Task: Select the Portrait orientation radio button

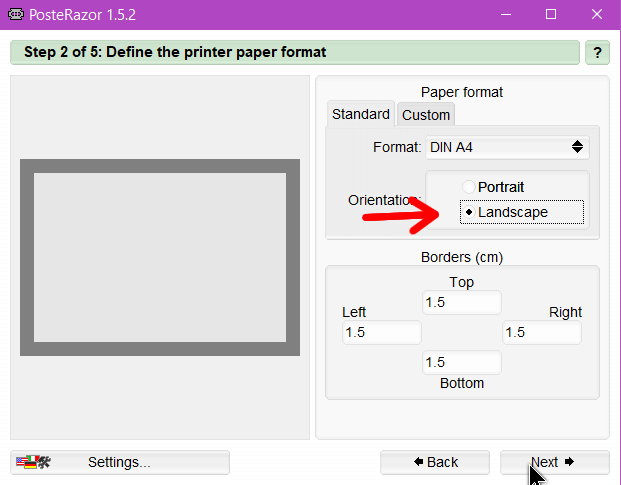Action: pos(469,187)
